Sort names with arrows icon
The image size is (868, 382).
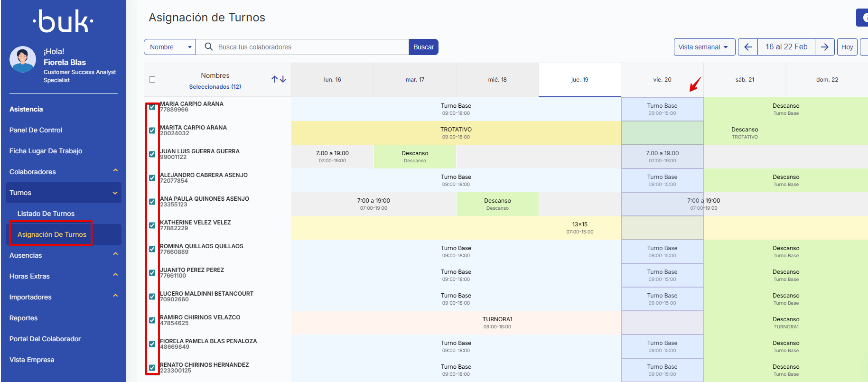point(279,79)
